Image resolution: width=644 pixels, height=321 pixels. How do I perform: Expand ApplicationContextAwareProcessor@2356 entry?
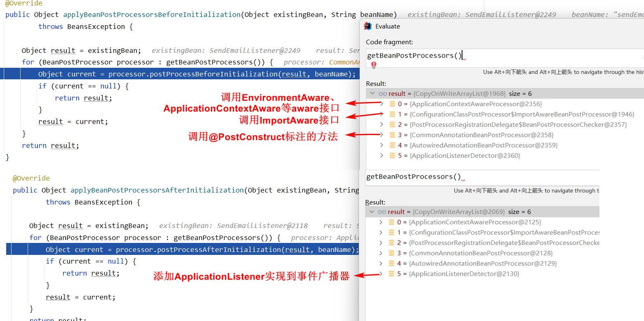point(382,104)
